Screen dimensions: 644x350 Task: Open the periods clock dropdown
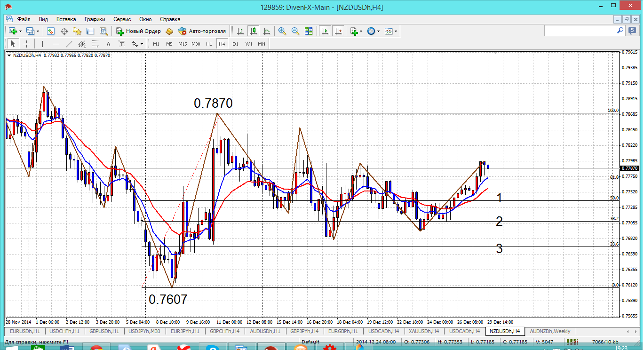(378, 31)
